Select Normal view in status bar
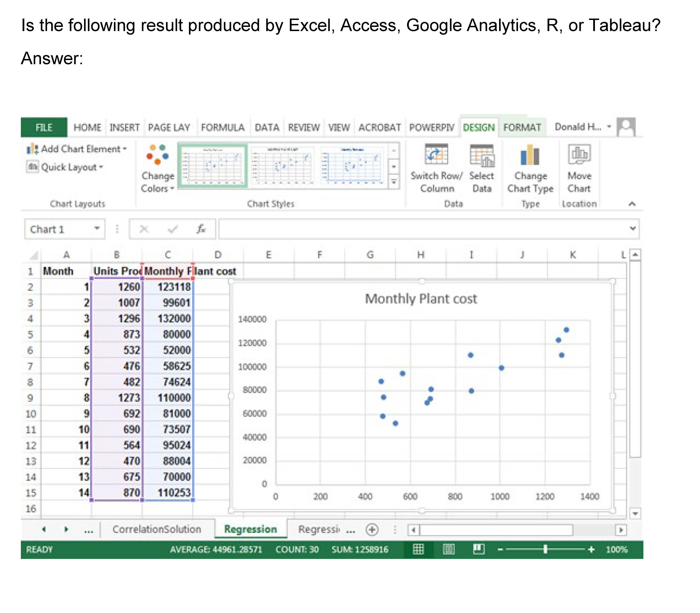This screenshot has width=700, height=613. click(418, 549)
